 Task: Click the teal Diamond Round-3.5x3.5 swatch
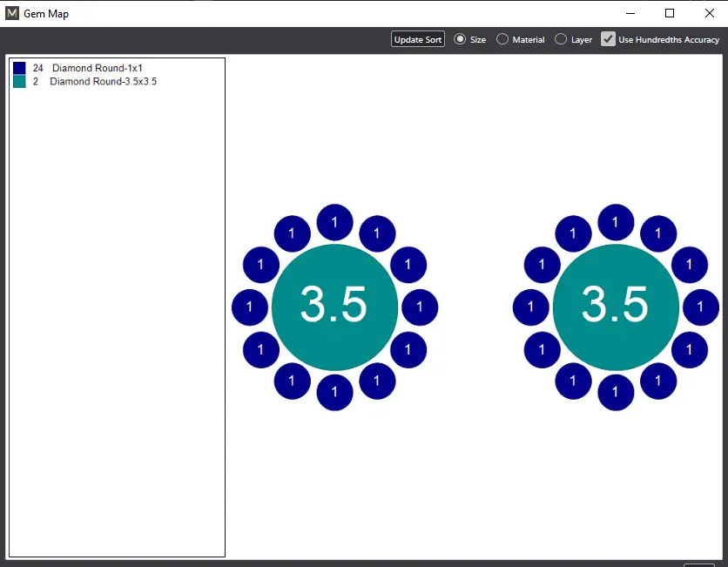[19, 81]
